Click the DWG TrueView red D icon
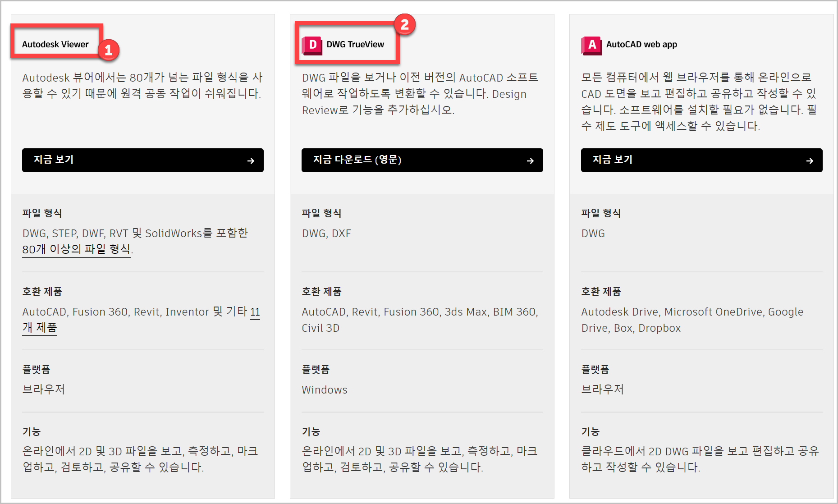838x504 pixels. pos(312,45)
